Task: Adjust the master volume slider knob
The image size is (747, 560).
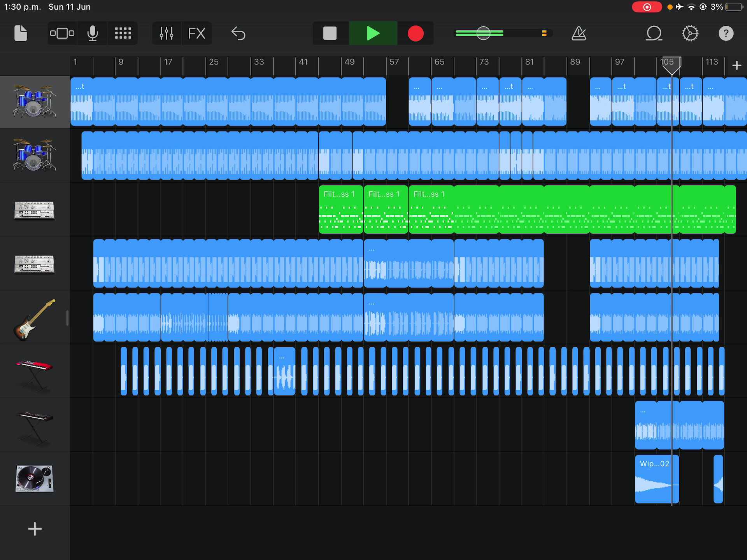Action: click(x=484, y=33)
